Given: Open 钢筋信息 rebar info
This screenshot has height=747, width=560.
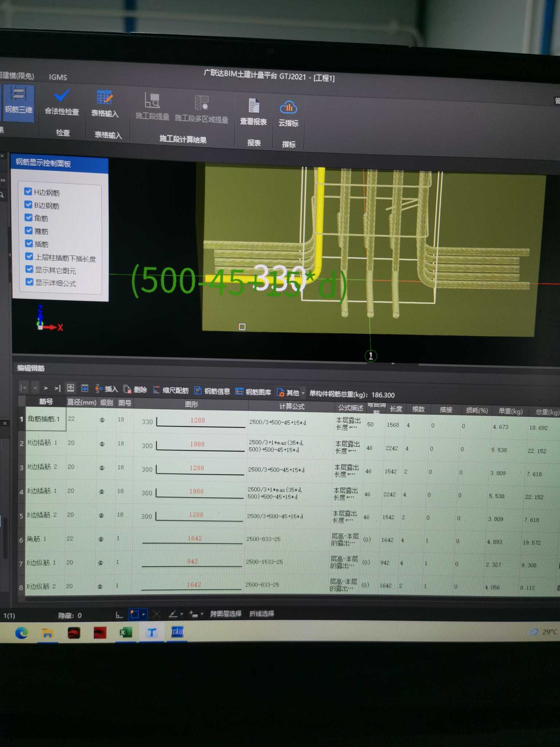Looking at the screenshot, I should tap(212, 391).
